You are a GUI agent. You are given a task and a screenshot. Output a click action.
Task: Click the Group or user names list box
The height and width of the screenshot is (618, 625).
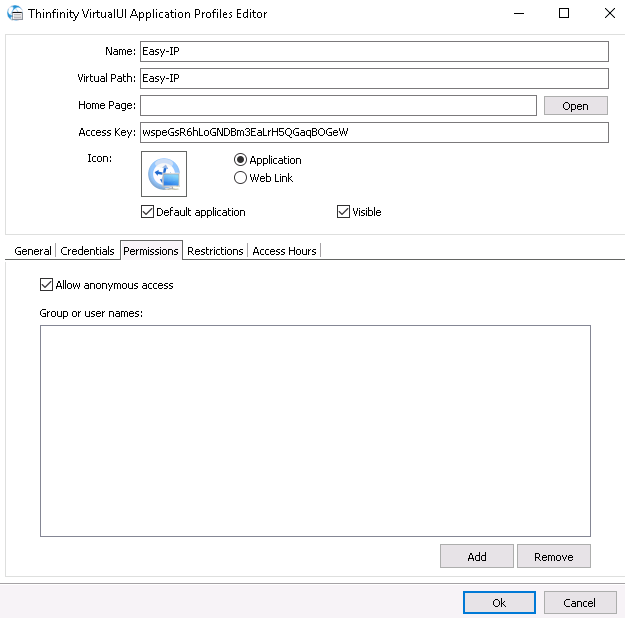coord(315,431)
